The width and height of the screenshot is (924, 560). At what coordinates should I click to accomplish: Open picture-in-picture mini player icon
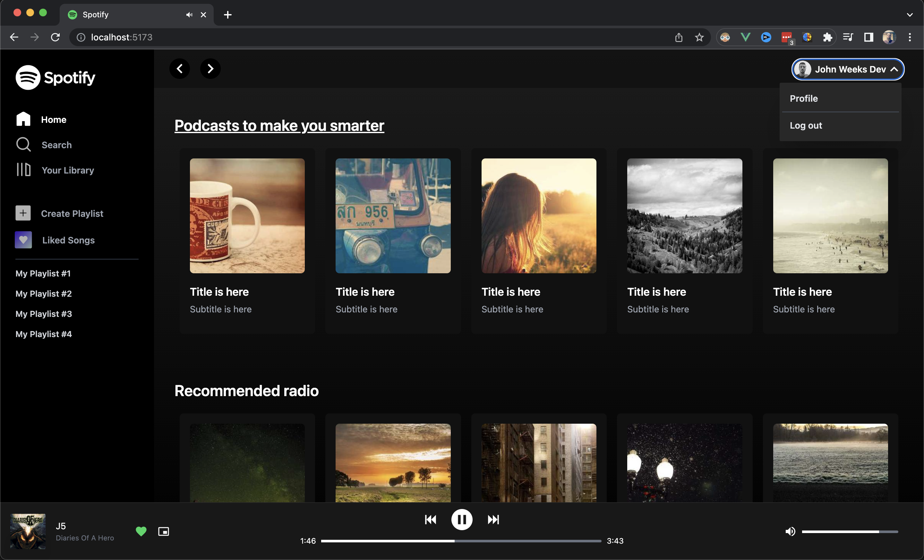click(x=164, y=531)
